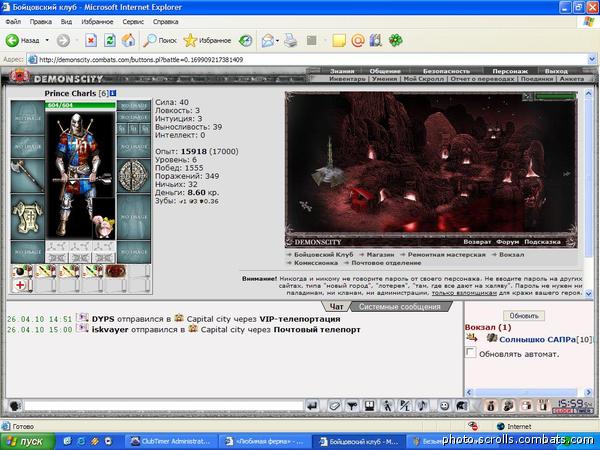Go to Почтовое отделение location
Image resolution: width=600 pixels, height=450 pixels.
[x=386, y=263]
